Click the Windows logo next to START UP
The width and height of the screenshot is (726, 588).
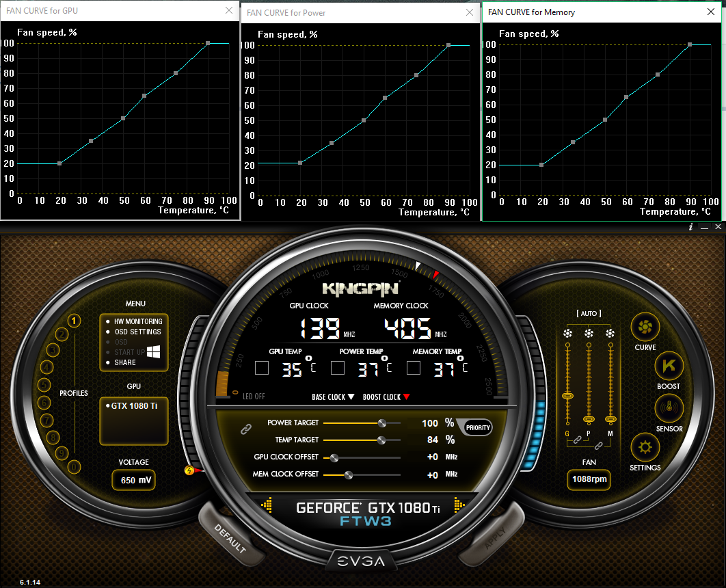click(x=153, y=352)
